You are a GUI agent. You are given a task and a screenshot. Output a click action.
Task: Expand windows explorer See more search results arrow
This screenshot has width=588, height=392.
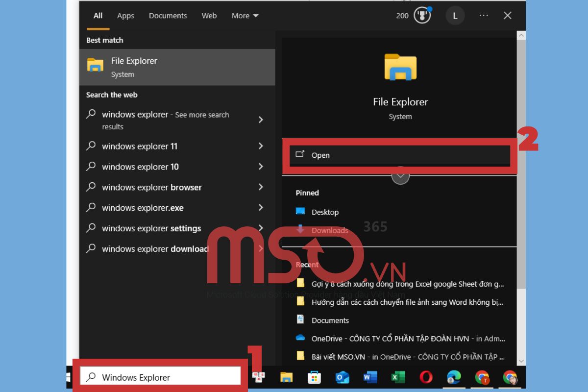[261, 120]
